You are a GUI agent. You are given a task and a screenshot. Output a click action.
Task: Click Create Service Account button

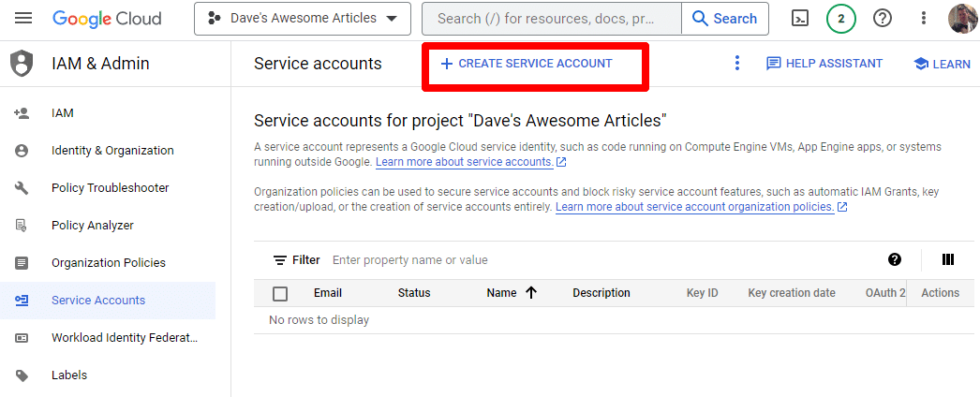(527, 64)
